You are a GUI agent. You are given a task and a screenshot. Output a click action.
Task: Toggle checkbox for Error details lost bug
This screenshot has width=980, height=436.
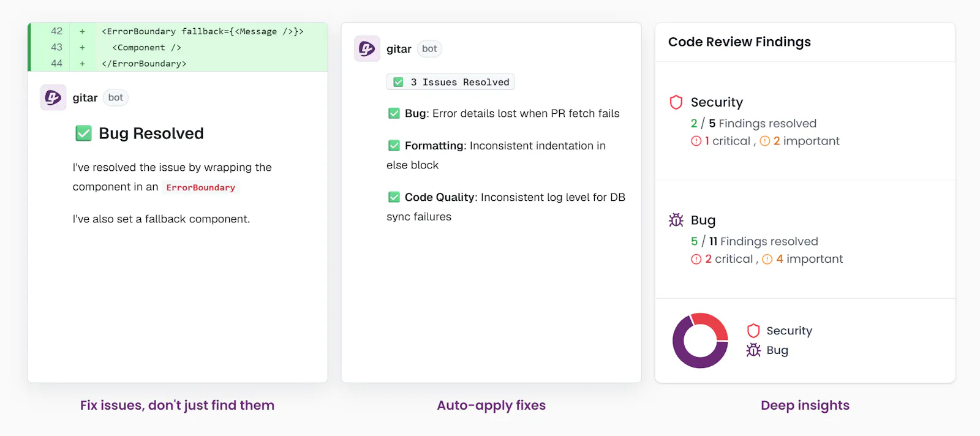pyautogui.click(x=394, y=113)
